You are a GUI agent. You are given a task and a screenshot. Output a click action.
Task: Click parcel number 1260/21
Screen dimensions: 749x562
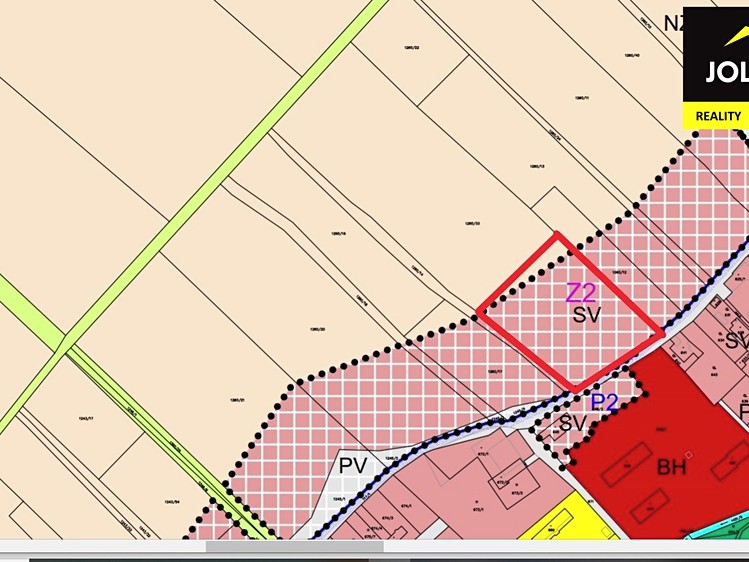[237, 400]
